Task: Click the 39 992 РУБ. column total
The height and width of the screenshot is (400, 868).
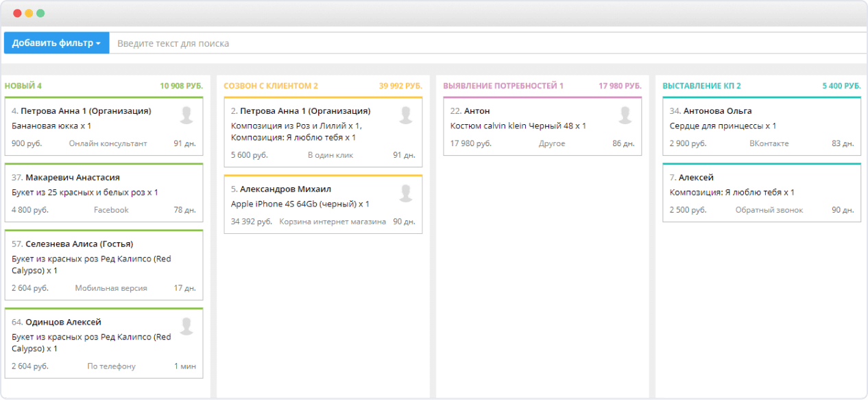Action: pos(400,86)
